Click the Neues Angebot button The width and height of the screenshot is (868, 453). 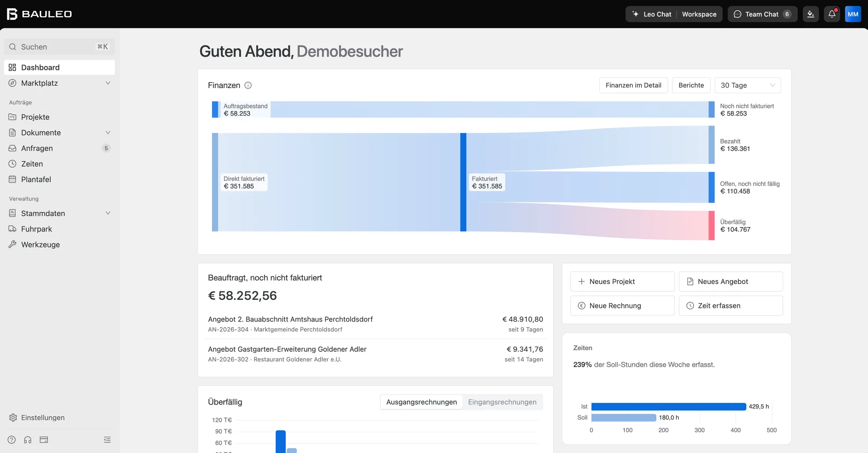731,281
